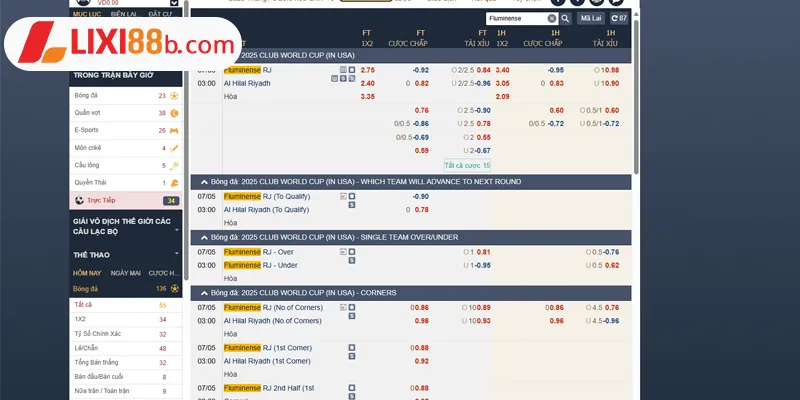
Task: Click the Fluminense search input field
Action: 515,18
